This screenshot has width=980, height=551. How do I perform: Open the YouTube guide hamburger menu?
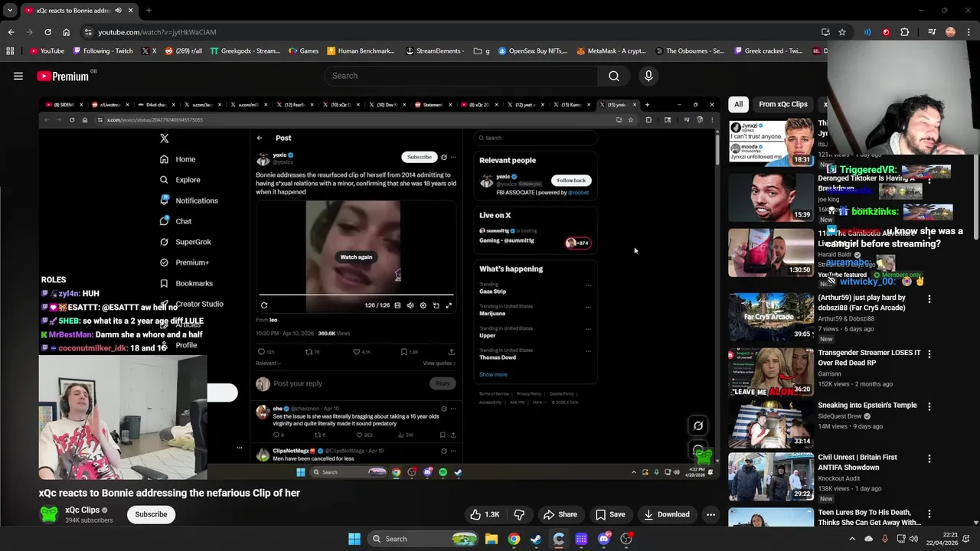coord(18,76)
